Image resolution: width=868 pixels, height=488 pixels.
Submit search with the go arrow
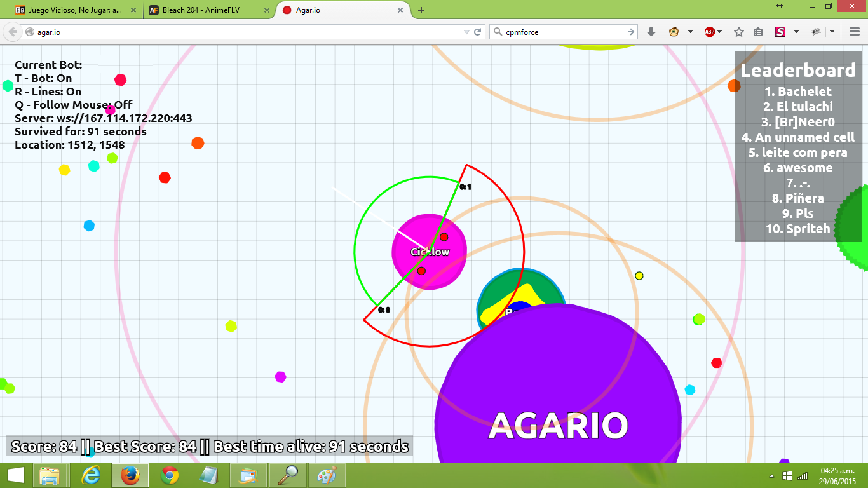pyautogui.click(x=631, y=32)
